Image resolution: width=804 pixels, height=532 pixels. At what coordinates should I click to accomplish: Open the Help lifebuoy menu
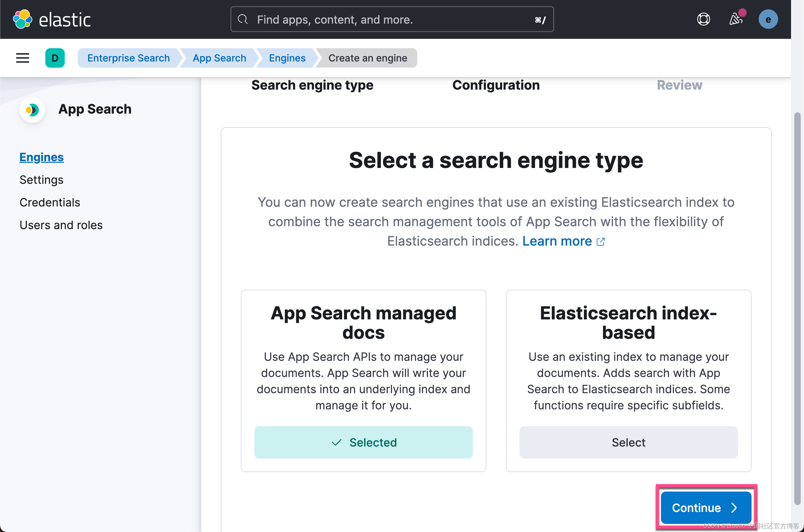(x=703, y=19)
